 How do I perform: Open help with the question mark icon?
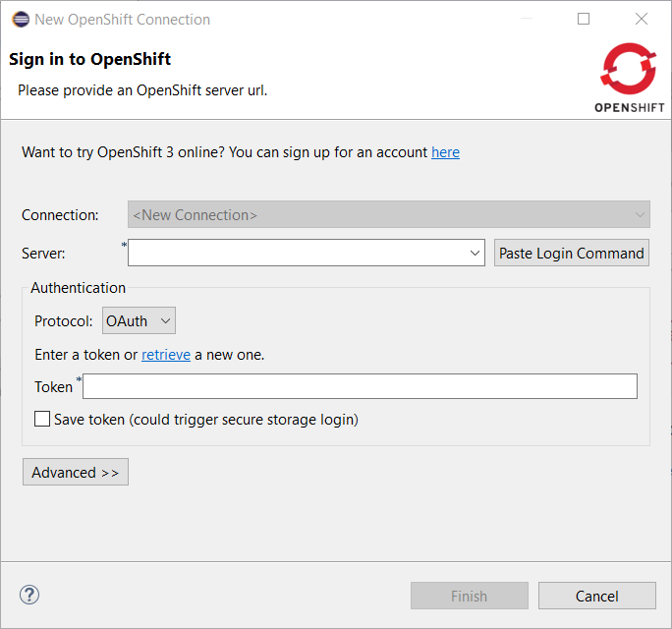click(x=29, y=595)
